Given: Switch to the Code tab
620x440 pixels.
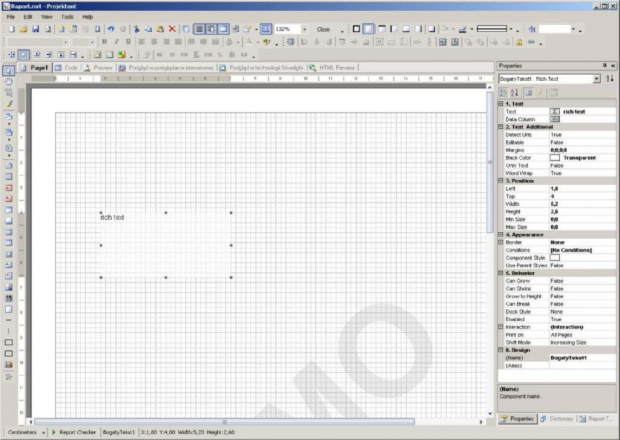Looking at the screenshot, I should [x=66, y=68].
